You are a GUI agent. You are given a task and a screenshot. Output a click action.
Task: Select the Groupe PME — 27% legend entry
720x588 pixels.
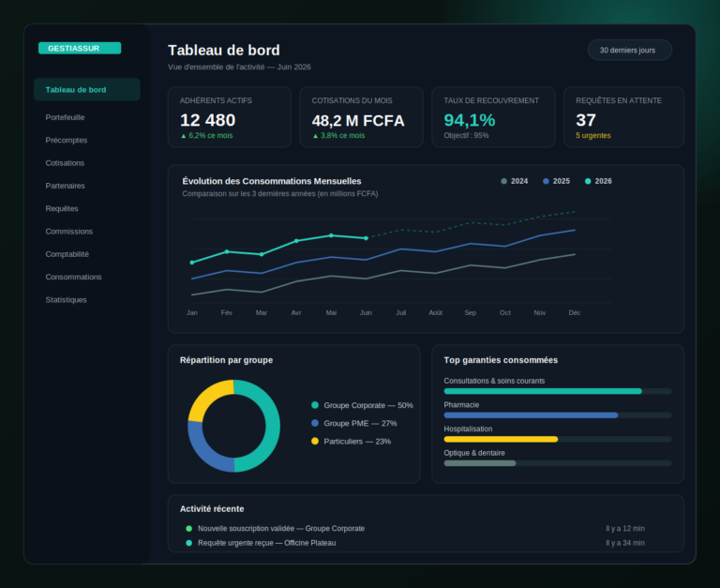point(354,423)
